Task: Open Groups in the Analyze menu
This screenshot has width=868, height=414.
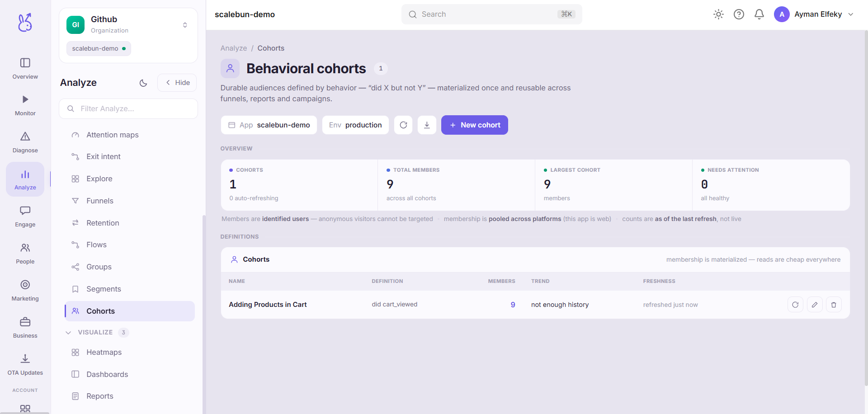Action: click(x=130, y=267)
